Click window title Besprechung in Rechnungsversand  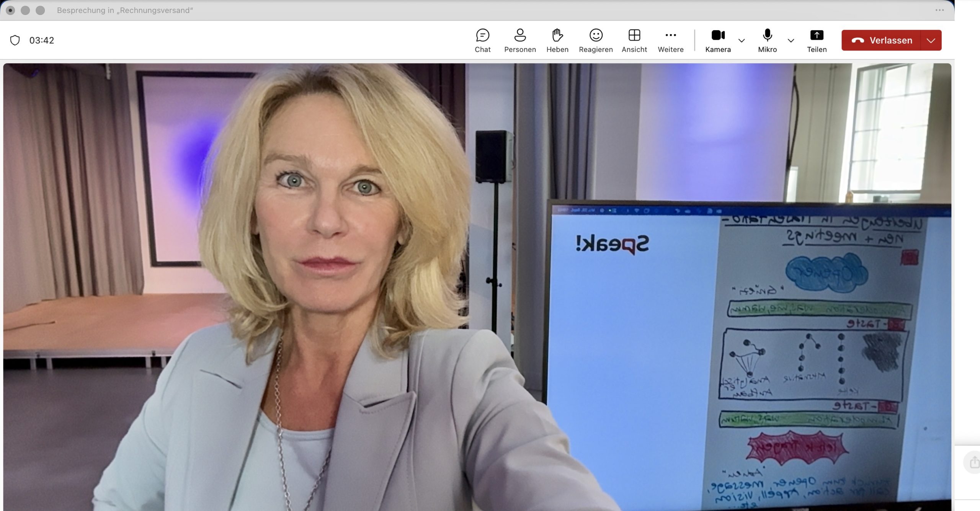(x=125, y=10)
